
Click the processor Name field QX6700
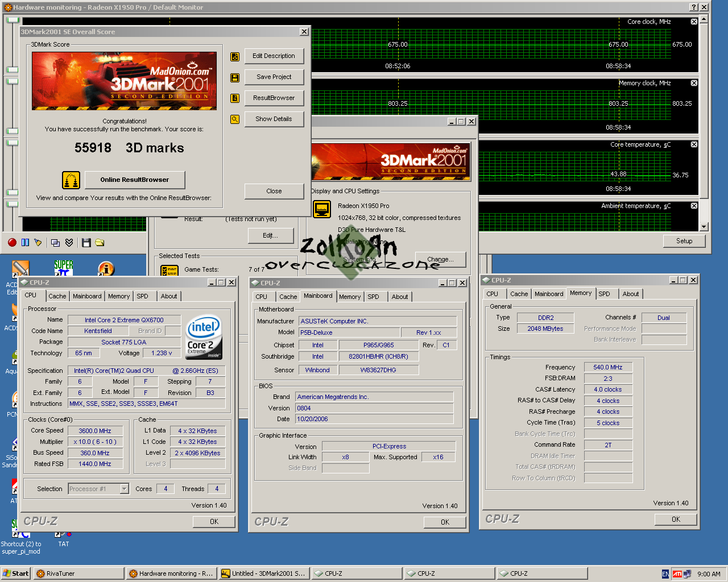point(124,320)
